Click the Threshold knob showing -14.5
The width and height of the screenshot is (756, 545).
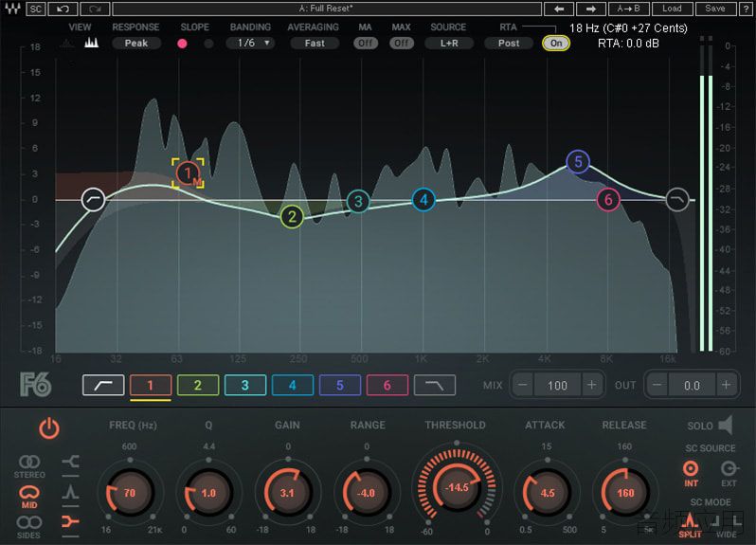[457, 487]
